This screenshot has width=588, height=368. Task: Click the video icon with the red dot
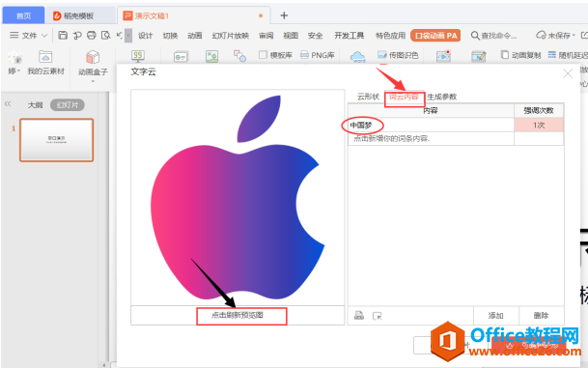[x=443, y=56]
